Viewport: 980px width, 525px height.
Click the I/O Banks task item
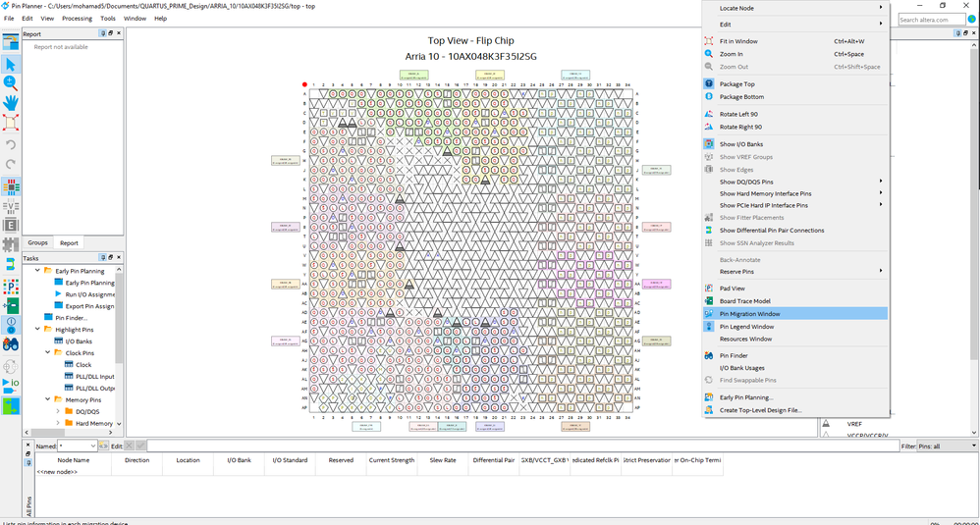[x=79, y=341]
